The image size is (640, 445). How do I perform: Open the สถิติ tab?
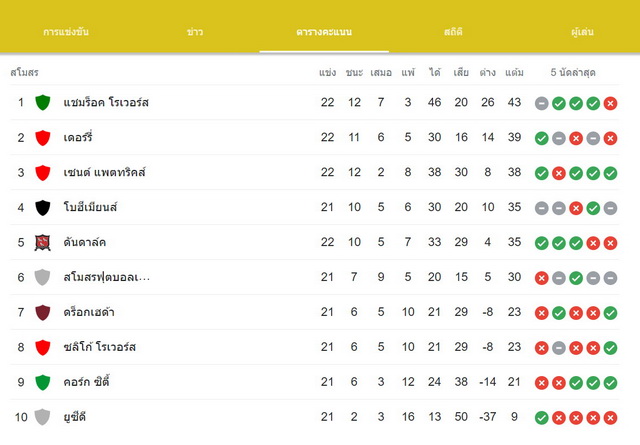tap(453, 32)
